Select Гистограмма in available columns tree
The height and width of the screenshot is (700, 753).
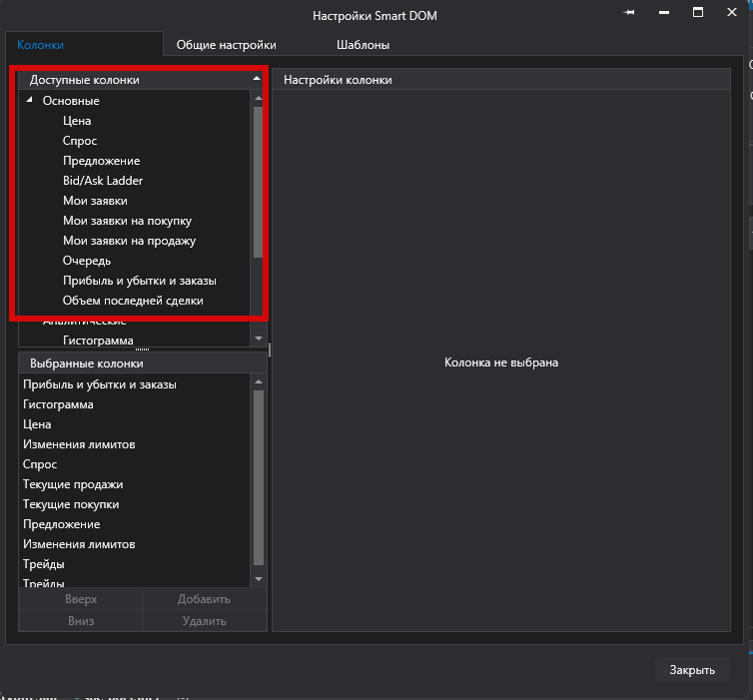[x=98, y=341]
